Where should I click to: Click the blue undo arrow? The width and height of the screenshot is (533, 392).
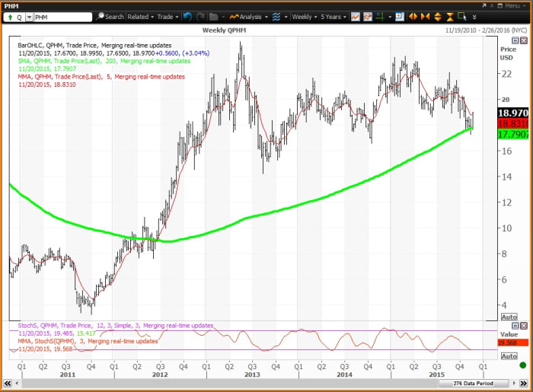[x=188, y=16]
